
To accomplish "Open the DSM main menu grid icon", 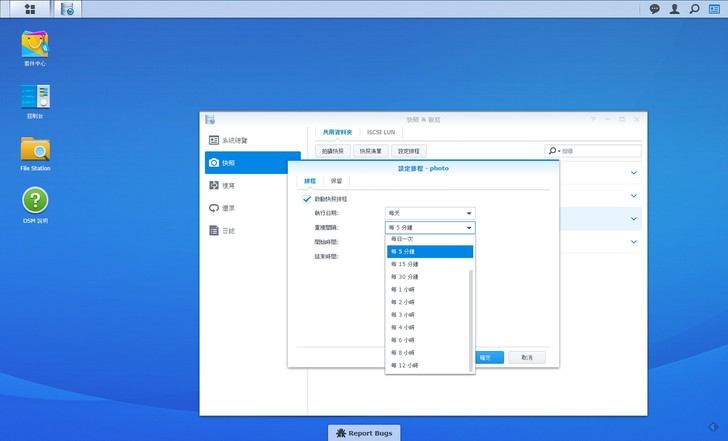I will point(30,9).
